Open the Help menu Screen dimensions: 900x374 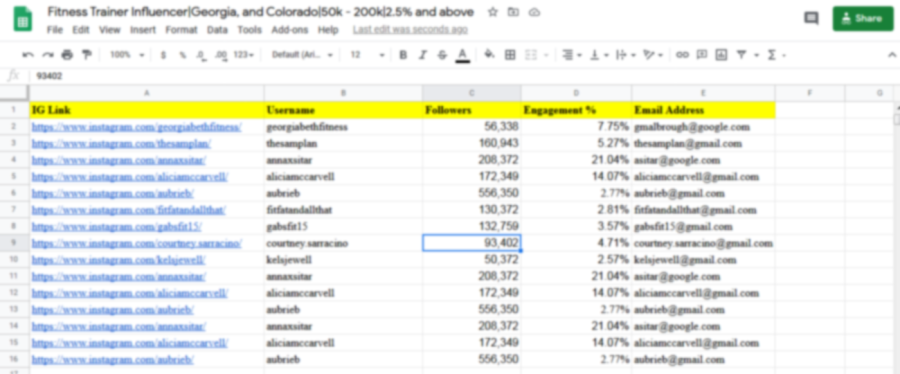click(x=328, y=30)
